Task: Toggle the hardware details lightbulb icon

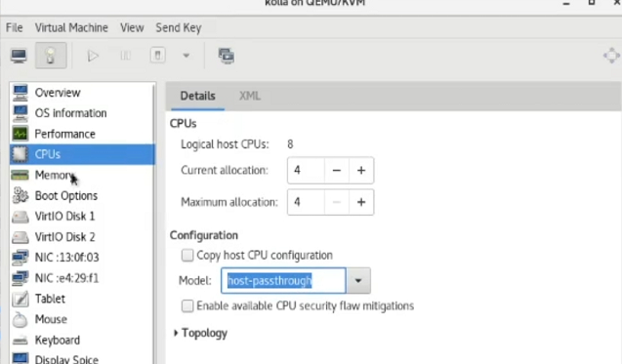Action: 51,56
